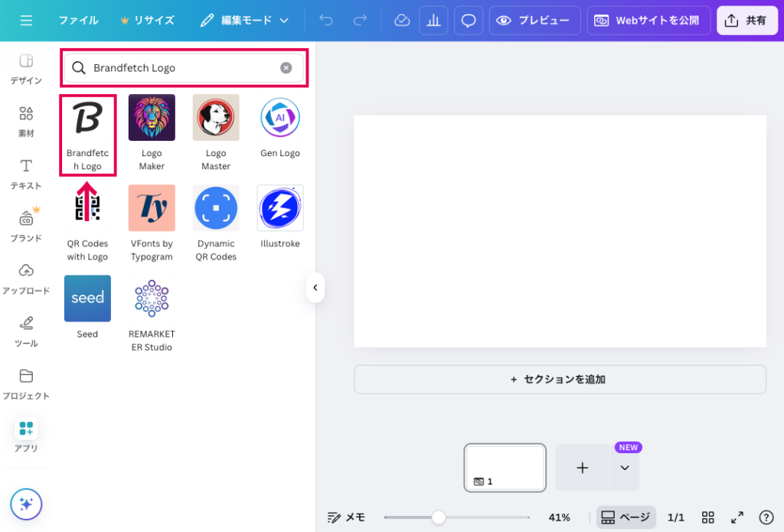Screen dimensions: 784x532
Task: Add a new page with plus button
Action: (x=583, y=468)
